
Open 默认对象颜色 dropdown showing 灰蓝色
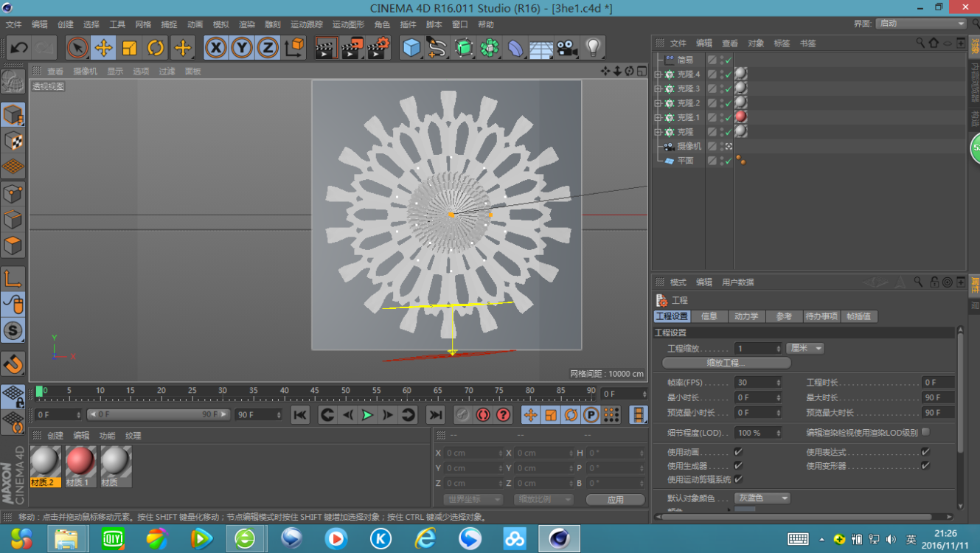pyautogui.click(x=762, y=498)
